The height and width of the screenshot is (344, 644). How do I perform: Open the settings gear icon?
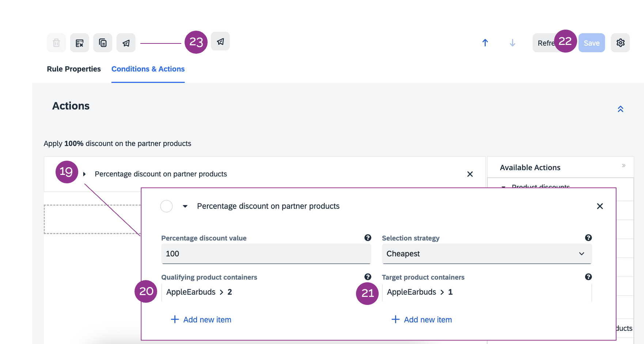tap(620, 43)
